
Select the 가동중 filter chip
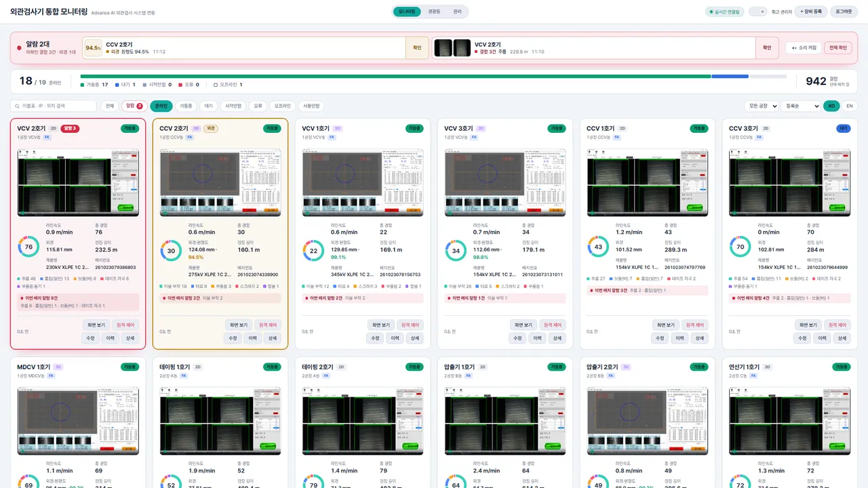186,106
